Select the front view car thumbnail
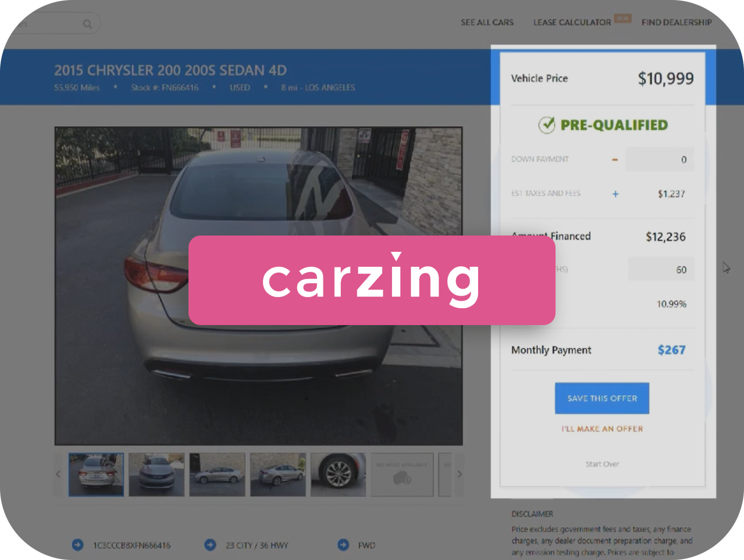The width and height of the screenshot is (744, 560). point(156,475)
